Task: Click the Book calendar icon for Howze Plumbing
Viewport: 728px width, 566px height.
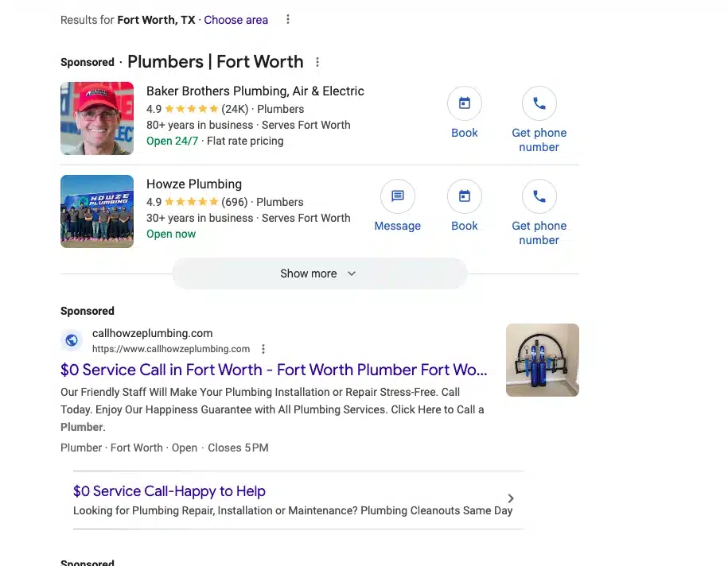Action: point(465,196)
